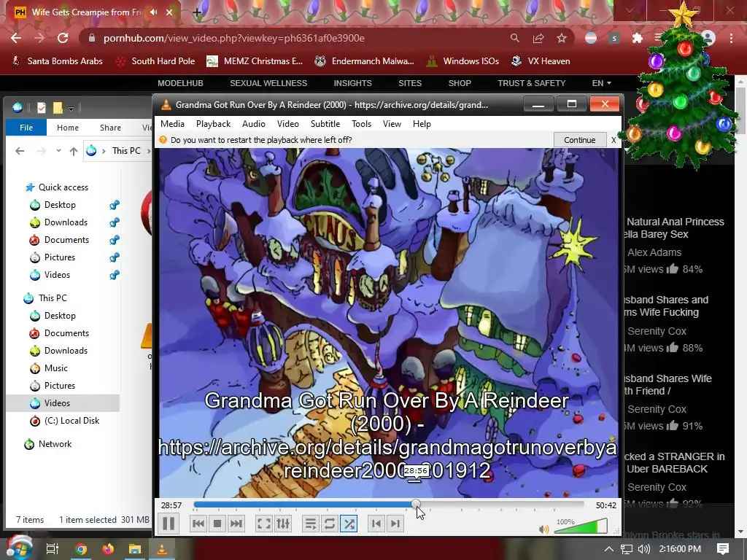Disable VLC random shuffle mode
The image size is (747, 560).
pos(349,524)
